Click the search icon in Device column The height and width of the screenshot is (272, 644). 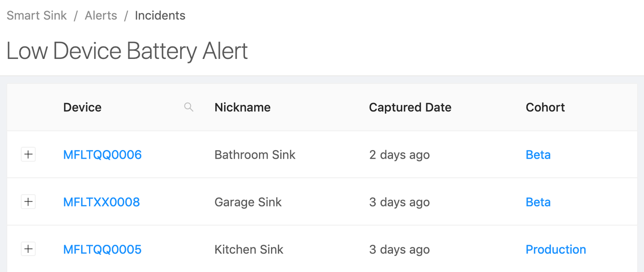pos(189,107)
